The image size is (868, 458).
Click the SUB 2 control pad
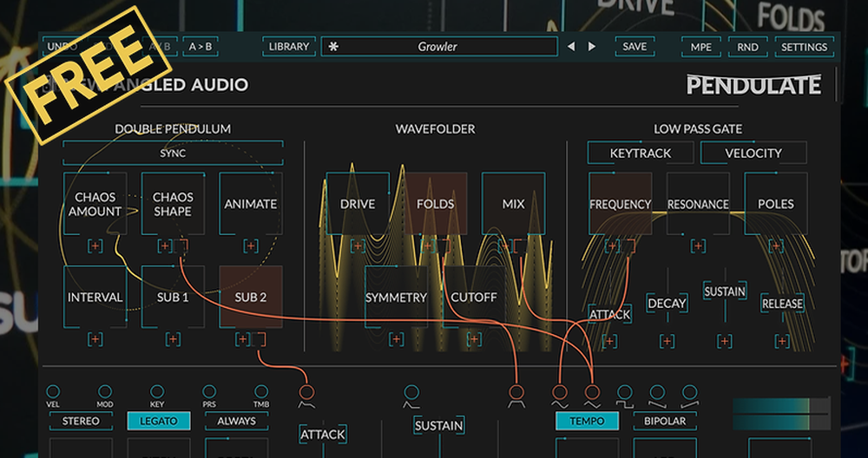pos(251,297)
